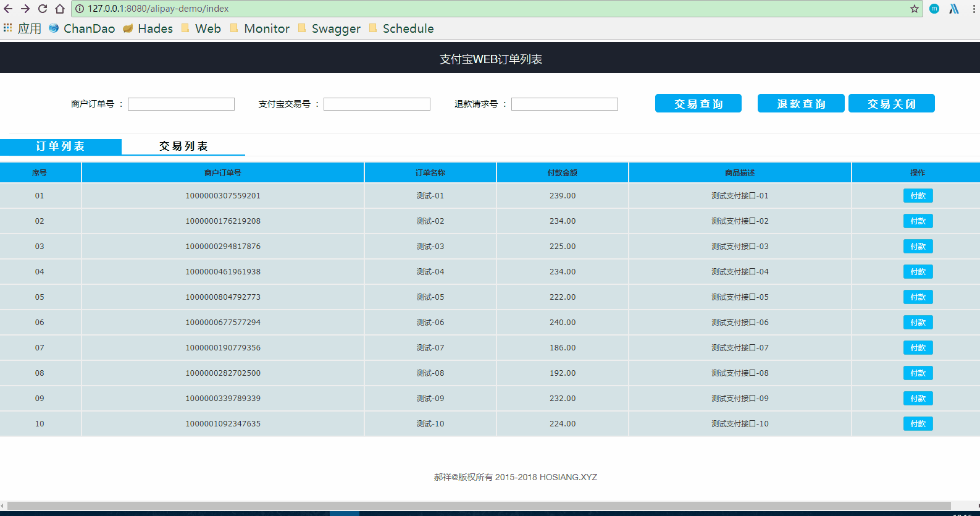This screenshot has height=516, width=980.
Task: Select order number 1000001092347635
Action: (223, 424)
